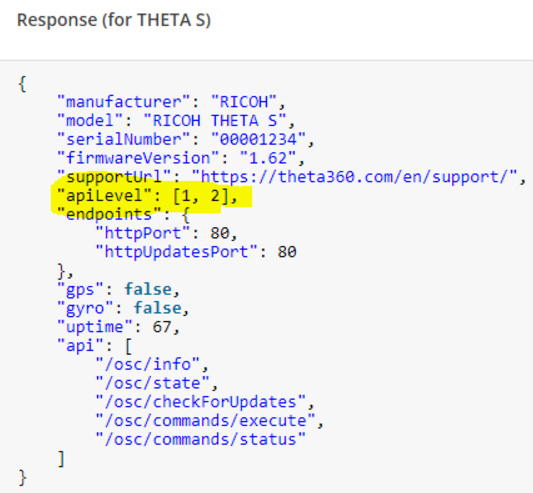Viewport: 533px width, 493px height.
Task: Click the "/osc/commands/execute" entry
Action: (x=205, y=421)
